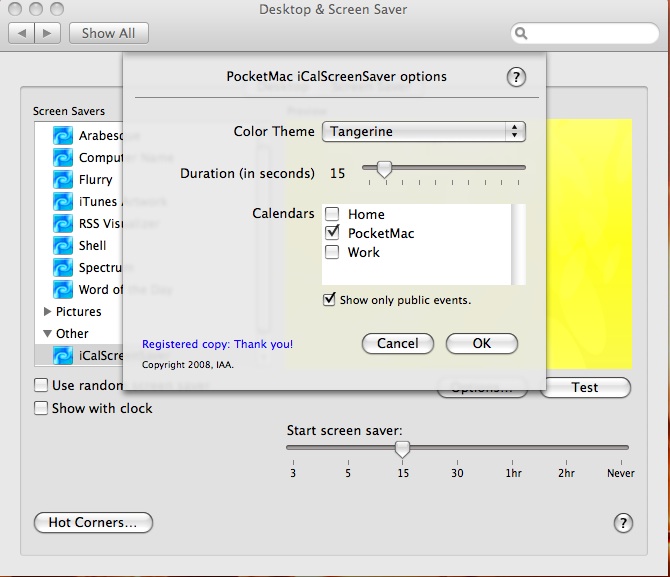Image resolution: width=670 pixels, height=577 pixels.
Task: Open the Color Theme dropdown
Action: (424, 131)
